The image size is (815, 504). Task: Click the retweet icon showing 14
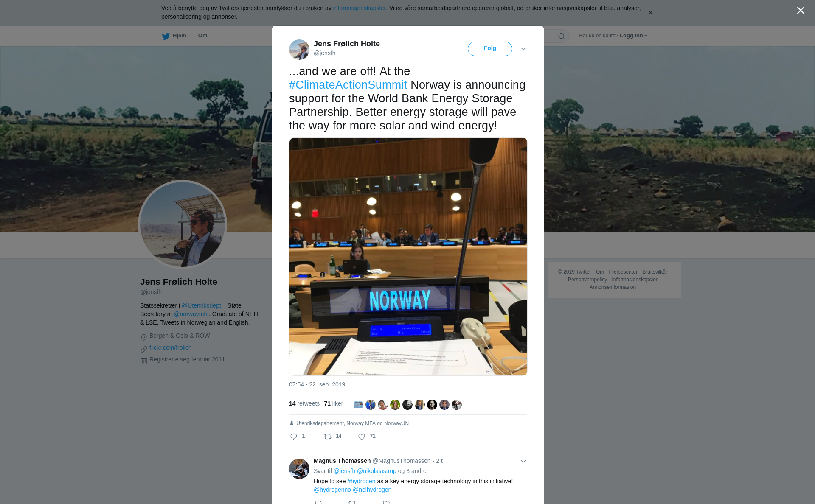(328, 437)
